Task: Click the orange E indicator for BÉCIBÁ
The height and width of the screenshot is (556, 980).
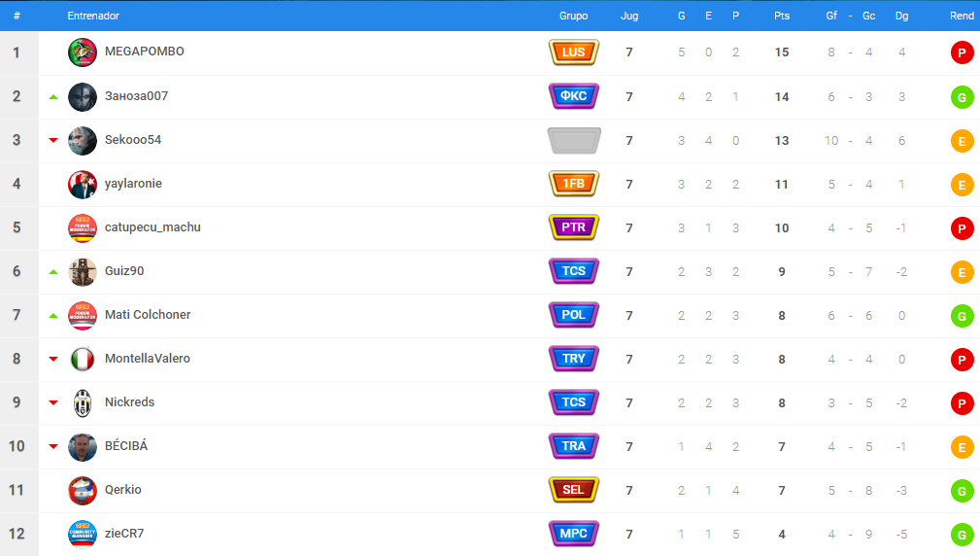Action: point(962,447)
